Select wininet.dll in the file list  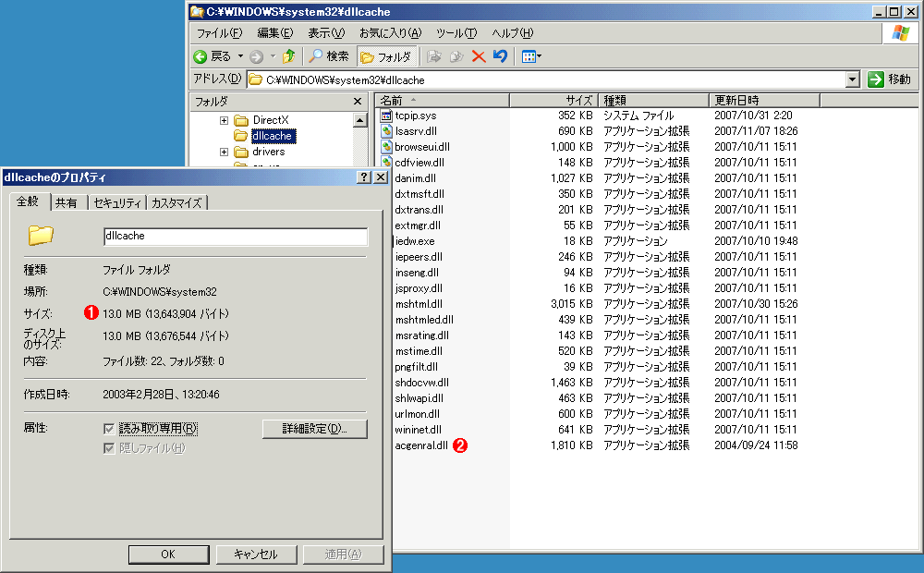coord(419,430)
